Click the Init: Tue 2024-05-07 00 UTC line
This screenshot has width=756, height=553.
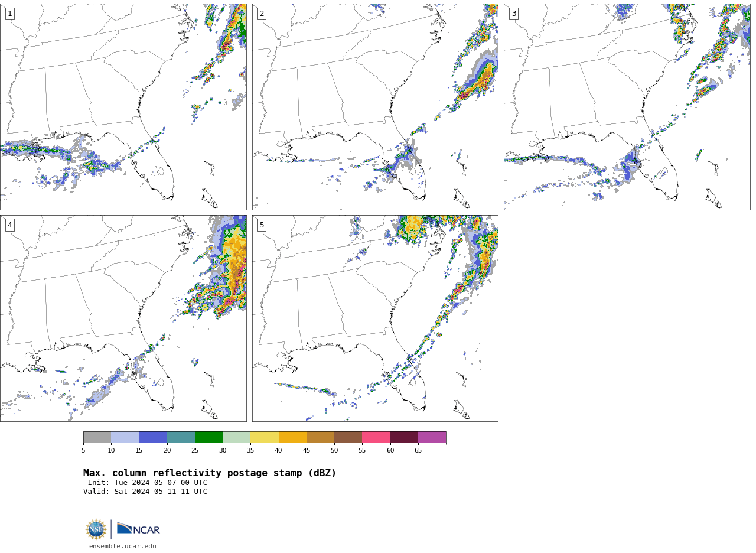(x=148, y=483)
